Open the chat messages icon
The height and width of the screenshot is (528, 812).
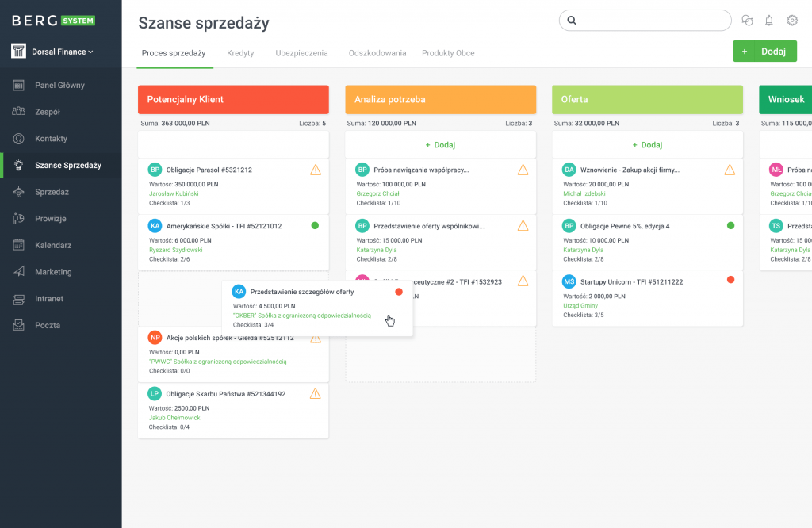pos(747,20)
